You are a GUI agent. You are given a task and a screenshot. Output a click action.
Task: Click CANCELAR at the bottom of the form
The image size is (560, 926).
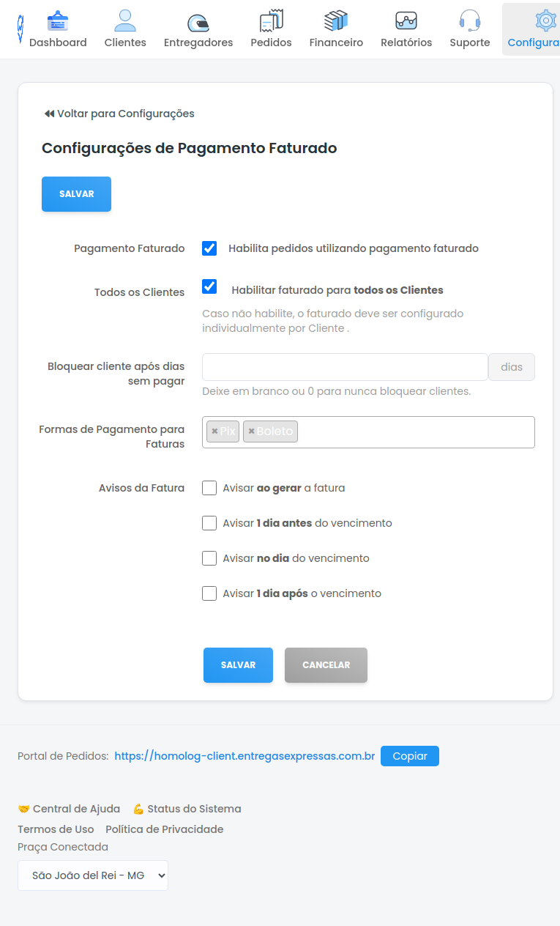pos(326,664)
